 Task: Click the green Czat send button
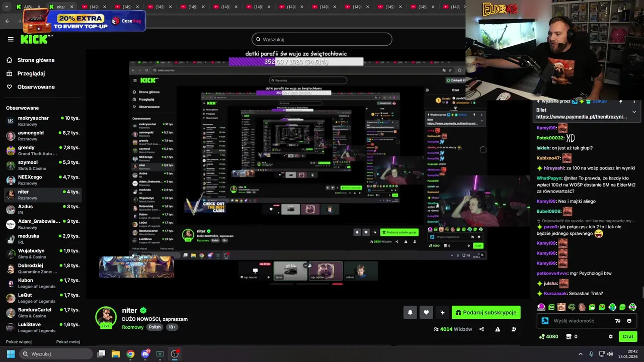628,336
